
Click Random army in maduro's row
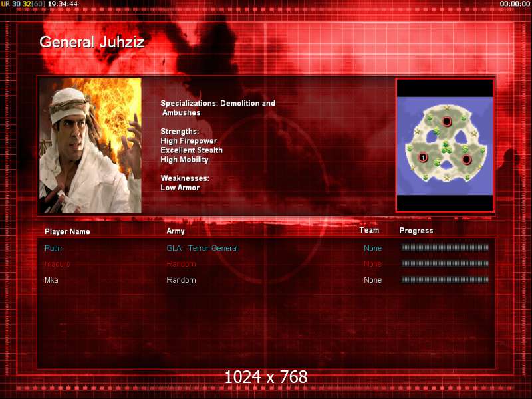pos(181,264)
